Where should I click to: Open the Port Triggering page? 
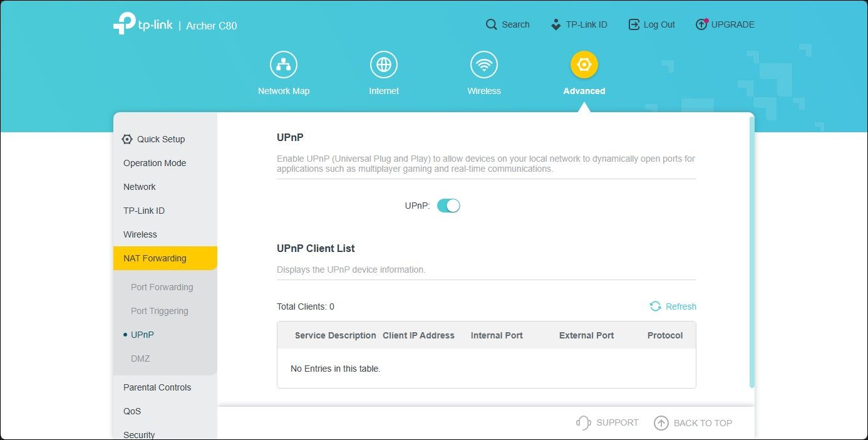click(160, 310)
